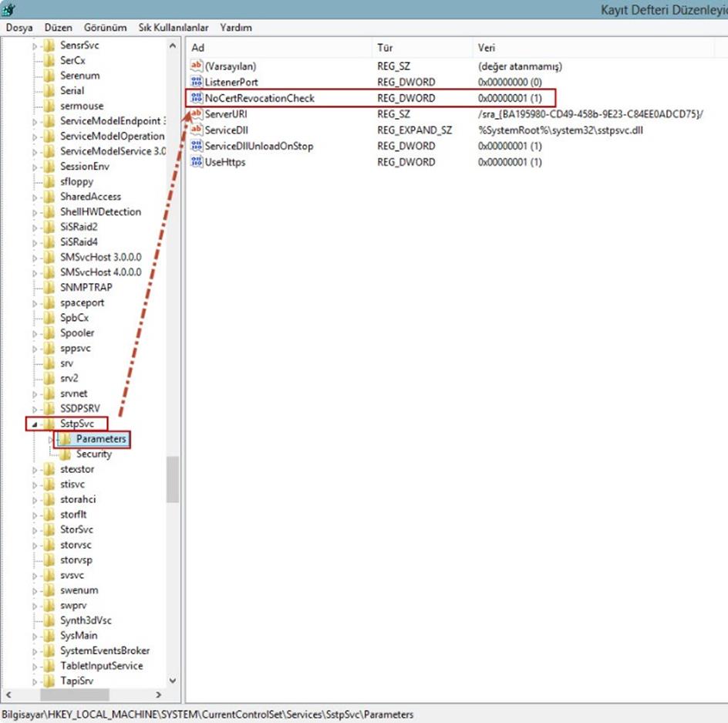Click the Parameters folder icon
This screenshot has width=728, height=723.
[66, 438]
